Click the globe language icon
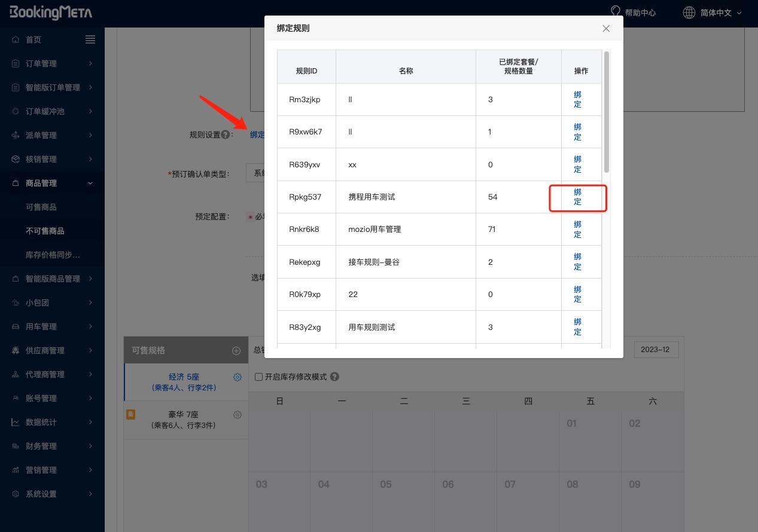Image resolution: width=758 pixels, height=532 pixels. coord(689,13)
